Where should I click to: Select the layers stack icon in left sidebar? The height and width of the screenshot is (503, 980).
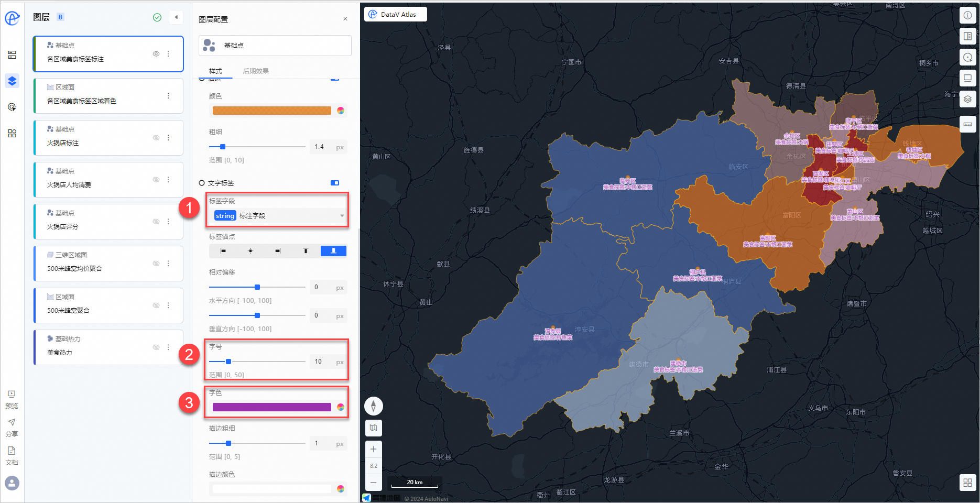(x=12, y=81)
